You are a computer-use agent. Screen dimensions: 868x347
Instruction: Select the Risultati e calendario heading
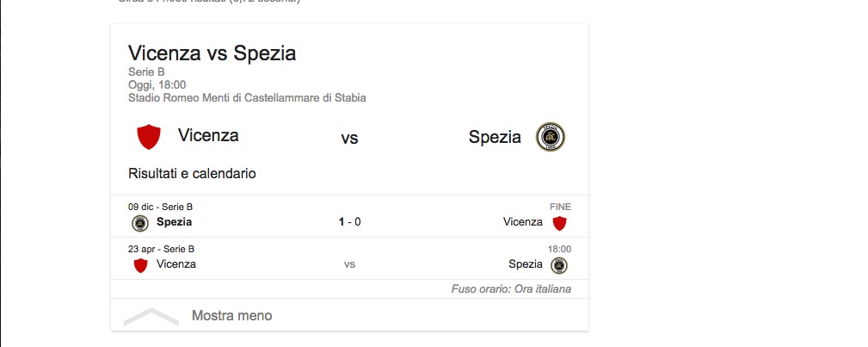click(x=192, y=173)
